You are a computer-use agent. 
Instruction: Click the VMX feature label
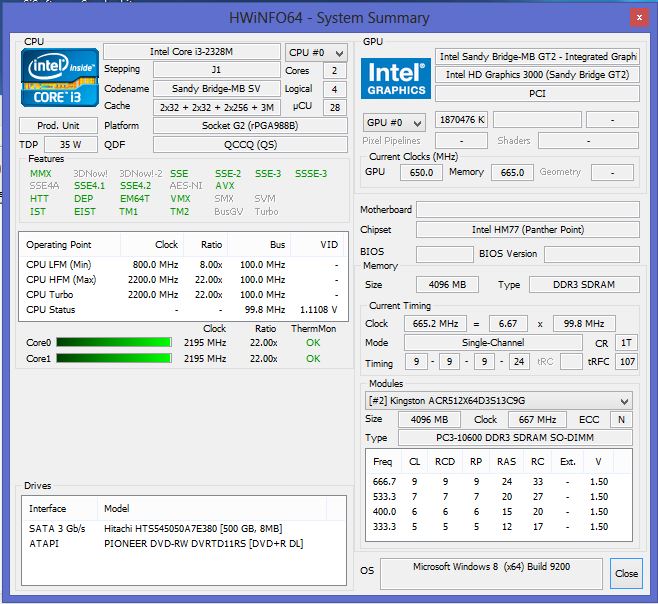click(180, 199)
